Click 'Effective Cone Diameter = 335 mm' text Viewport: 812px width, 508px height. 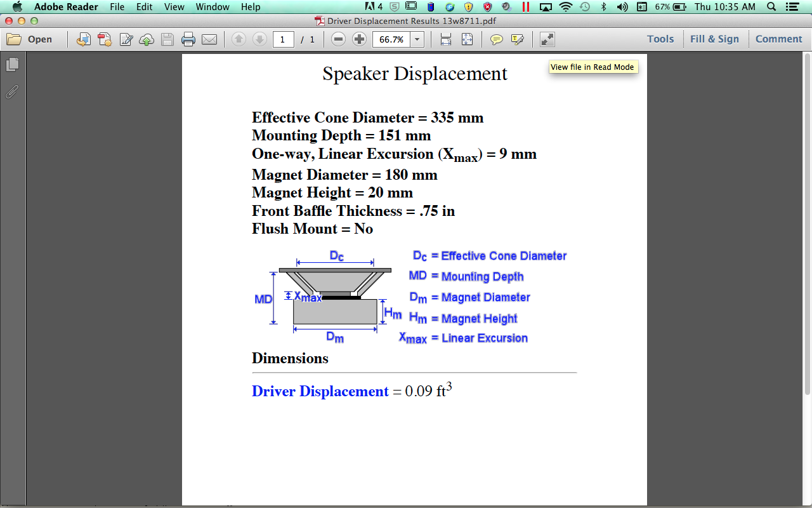[367, 117]
